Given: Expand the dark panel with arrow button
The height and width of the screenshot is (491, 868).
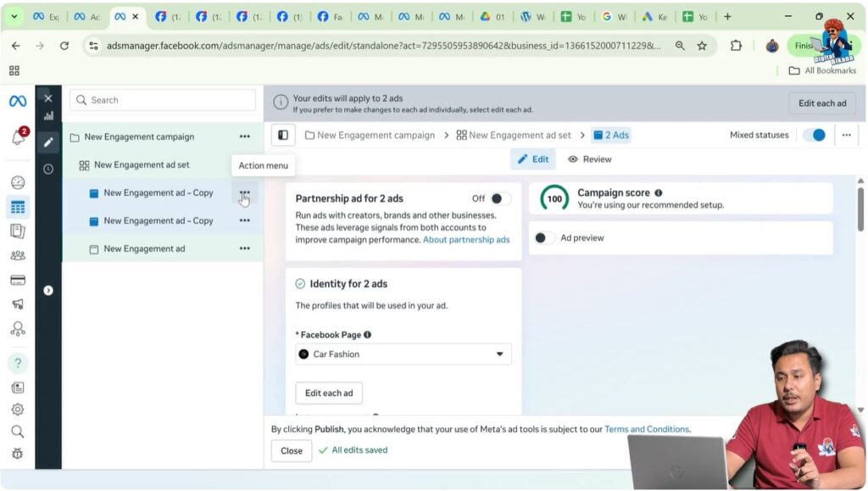Looking at the screenshot, I should (48, 290).
